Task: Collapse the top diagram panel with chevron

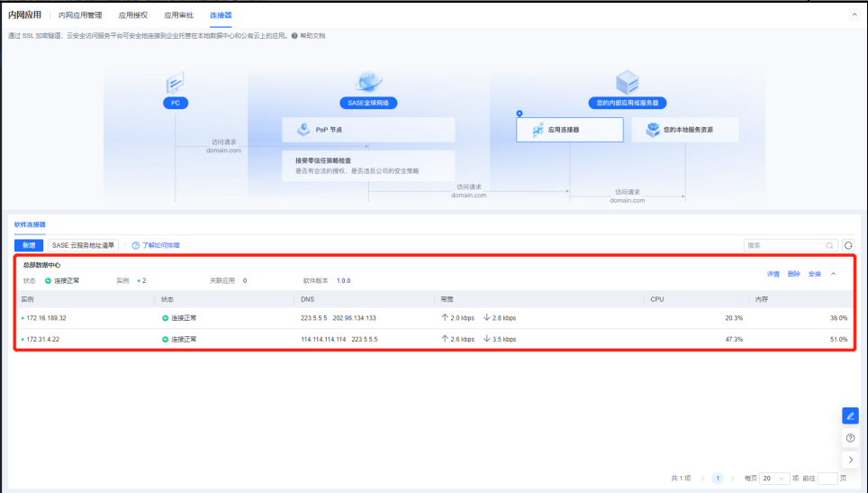Action: (x=854, y=15)
